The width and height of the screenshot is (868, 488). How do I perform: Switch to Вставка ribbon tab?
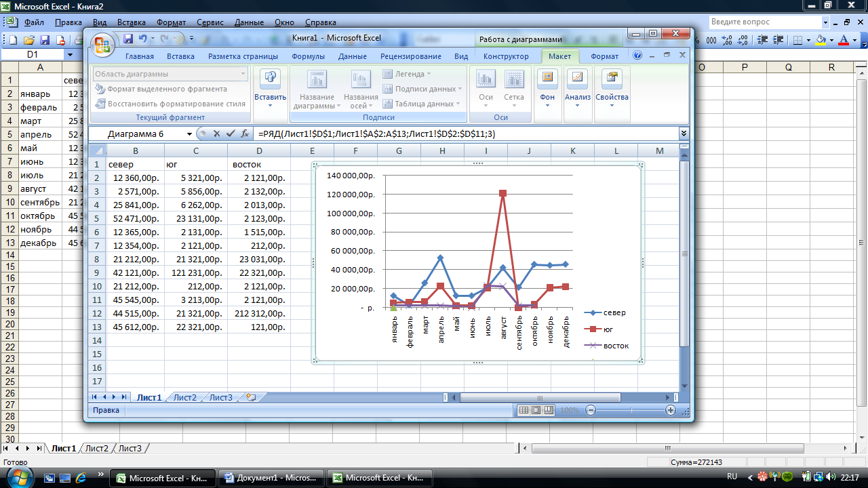(181, 56)
